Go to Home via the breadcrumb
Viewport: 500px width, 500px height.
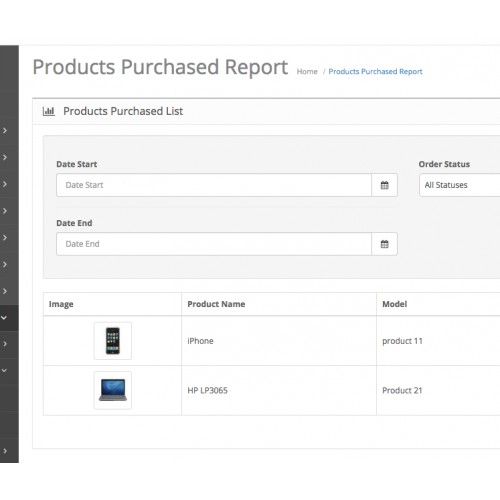pyautogui.click(x=307, y=71)
